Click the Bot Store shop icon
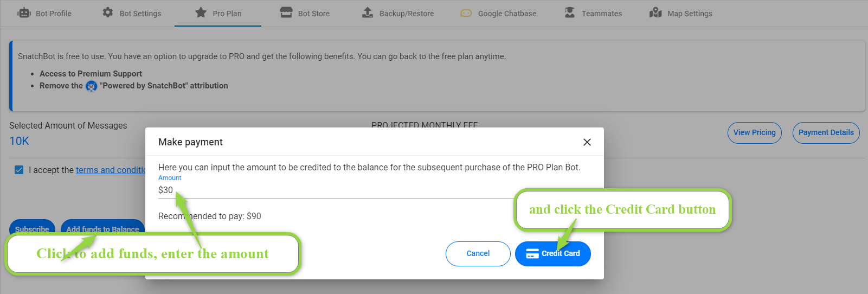This screenshot has width=868, height=294. pyautogui.click(x=286, y=12)
